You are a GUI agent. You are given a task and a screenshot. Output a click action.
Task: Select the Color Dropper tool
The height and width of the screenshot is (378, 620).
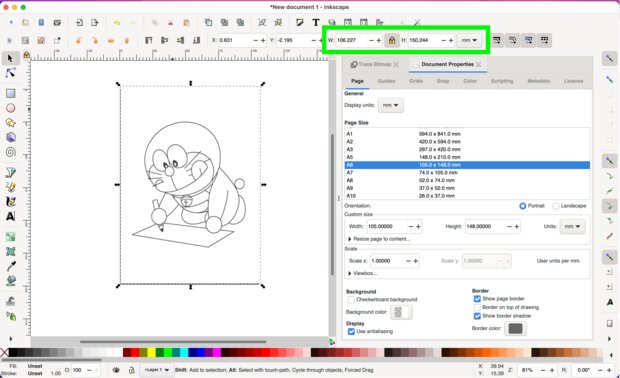click(10, 266)
